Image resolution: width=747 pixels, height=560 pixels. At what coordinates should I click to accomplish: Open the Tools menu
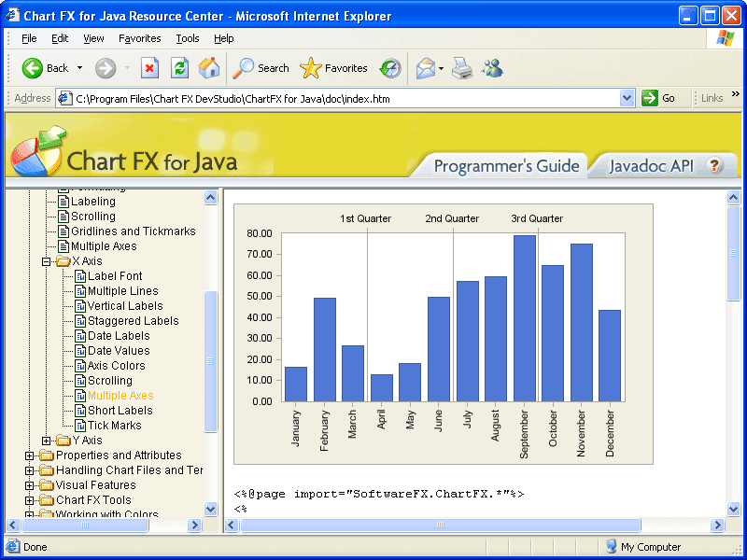click(x=188, y=38)
